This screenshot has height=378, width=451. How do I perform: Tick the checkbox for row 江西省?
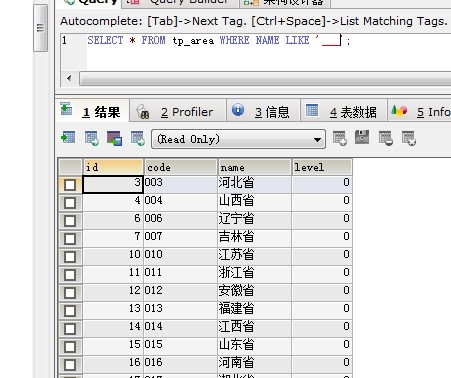point(70,329)
